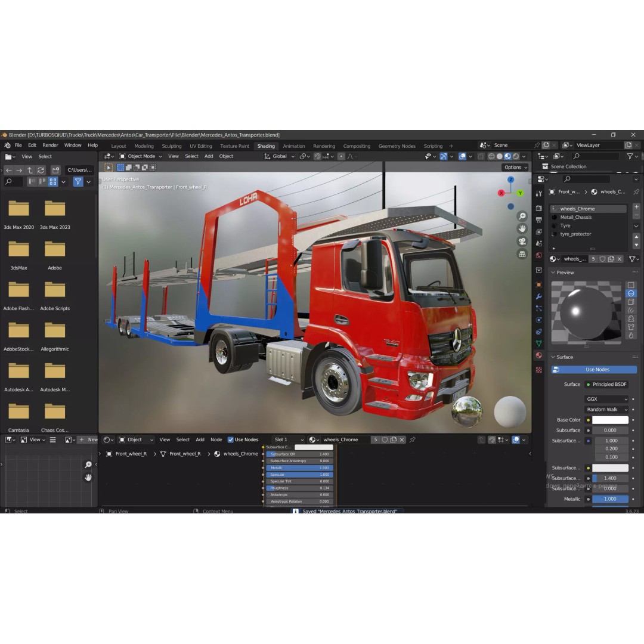Image resolution: width=644 pixels, height=644 pixels.
Task: Switch perspective/orthographic grid gizmo
Action: click(x=522, y=254)
